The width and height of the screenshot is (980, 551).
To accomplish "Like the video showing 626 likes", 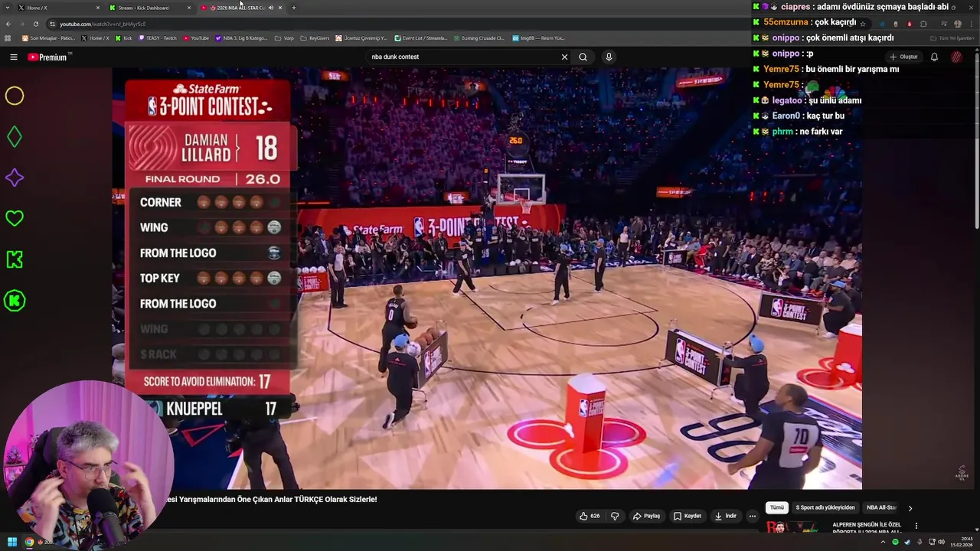I will (x=590, y=516).
